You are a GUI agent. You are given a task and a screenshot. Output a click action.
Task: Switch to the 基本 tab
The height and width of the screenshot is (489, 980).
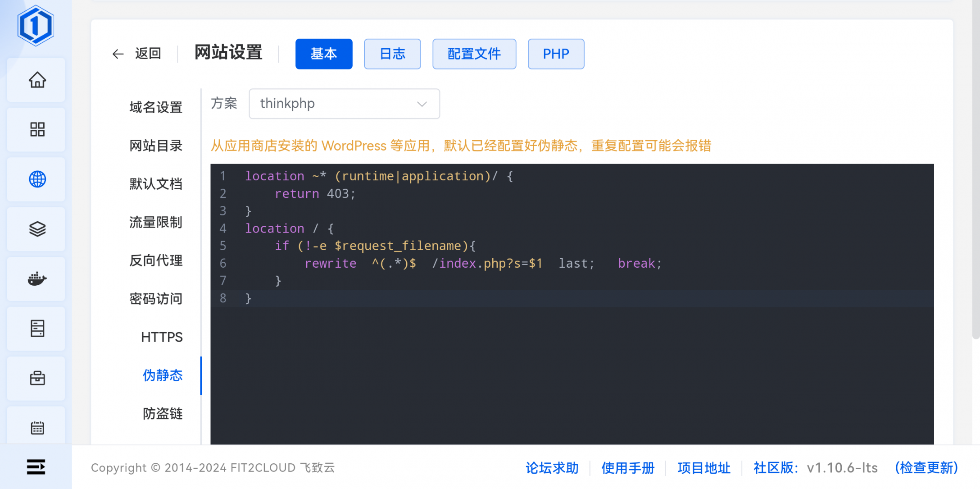click(324, 54)
